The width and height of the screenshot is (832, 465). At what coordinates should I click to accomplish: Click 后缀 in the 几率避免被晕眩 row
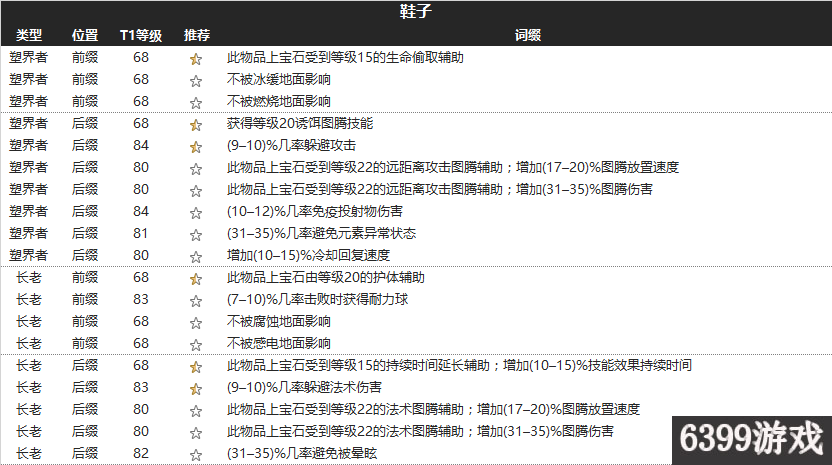[85, 453]
